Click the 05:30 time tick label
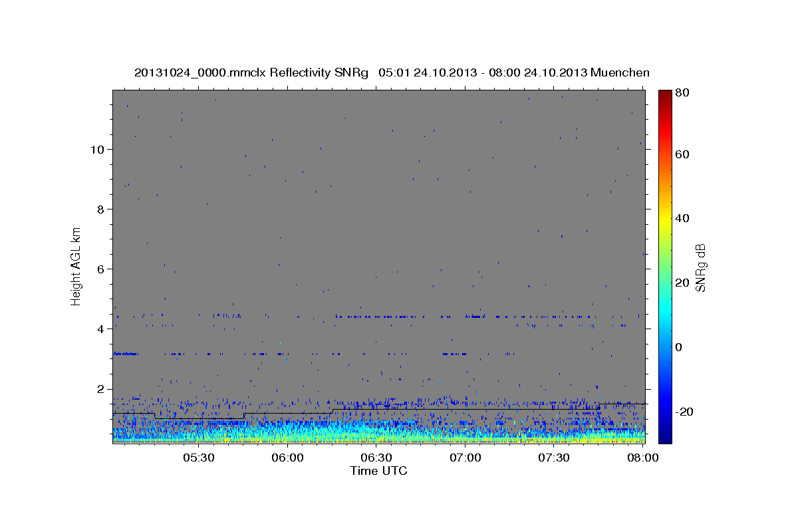Viewport: 798px width, 532px height. click(x=198, y=458)
